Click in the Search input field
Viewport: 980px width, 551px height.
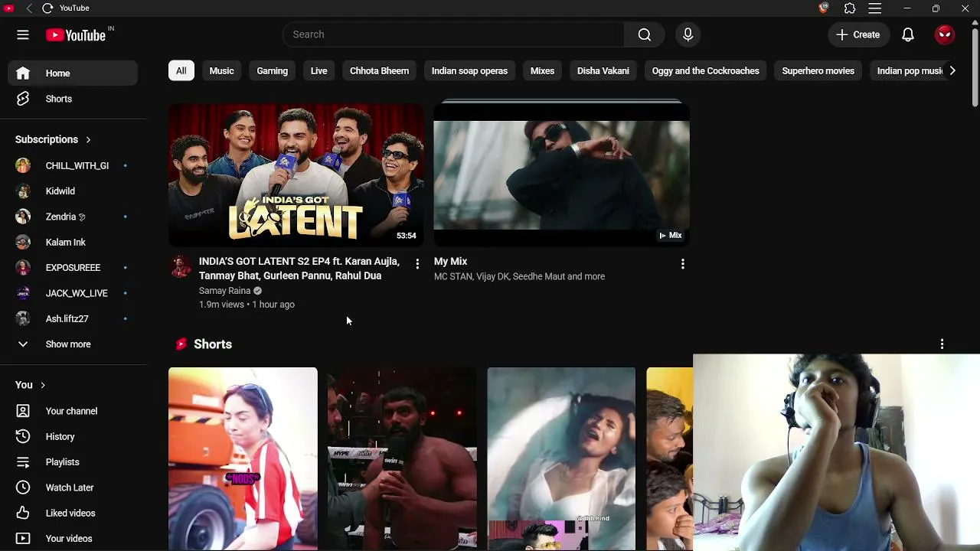click(453, 34)
